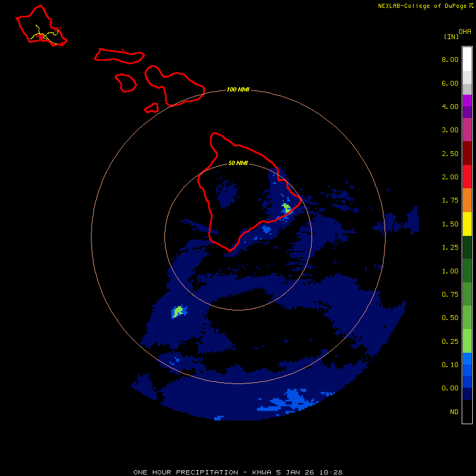Click the 1.25 legend value
The height and width of the screenshot is (476, 476).
tap(450, 248)
